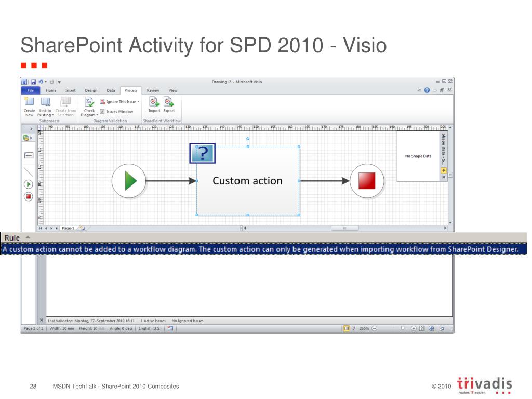
Task: Click the red Terminate shape on canvas
Action: [x=367, y=181]
